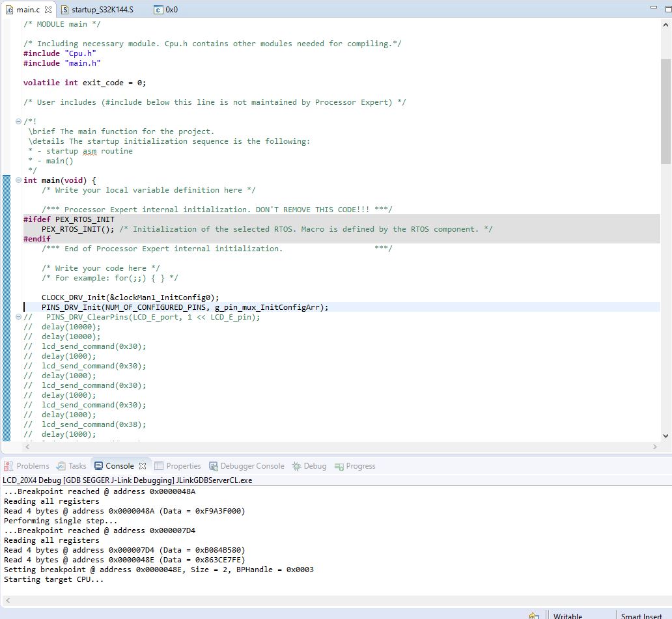Click the save icon in the status bar
Screen dimensions: 672x619
point(534,614)
